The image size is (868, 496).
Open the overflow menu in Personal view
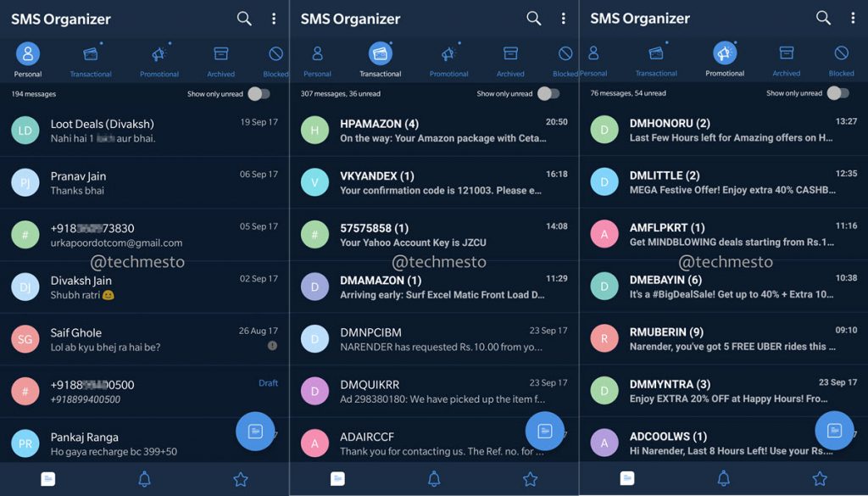click(x=273, y=18)
